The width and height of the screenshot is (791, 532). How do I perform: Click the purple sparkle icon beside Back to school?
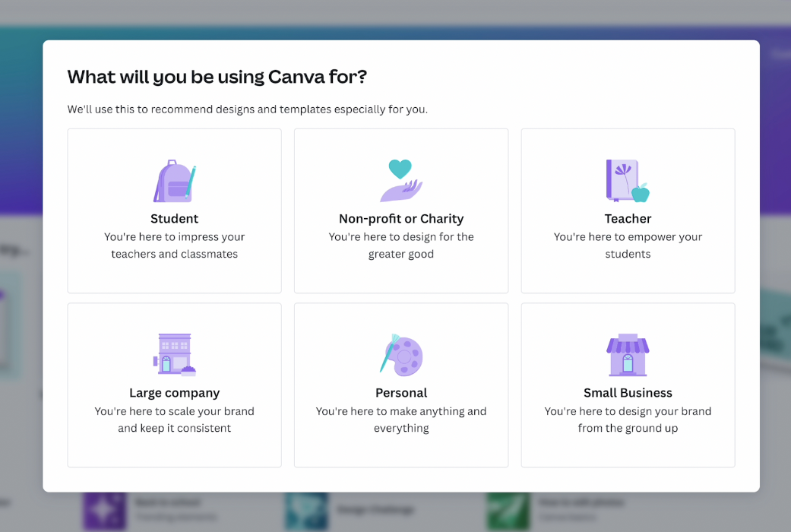(104, 510)
